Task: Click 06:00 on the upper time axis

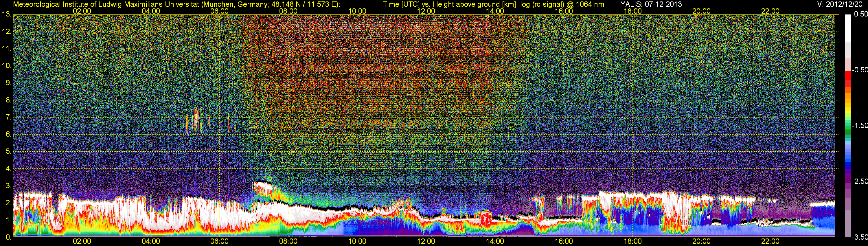Action: [x=219, y=11]
